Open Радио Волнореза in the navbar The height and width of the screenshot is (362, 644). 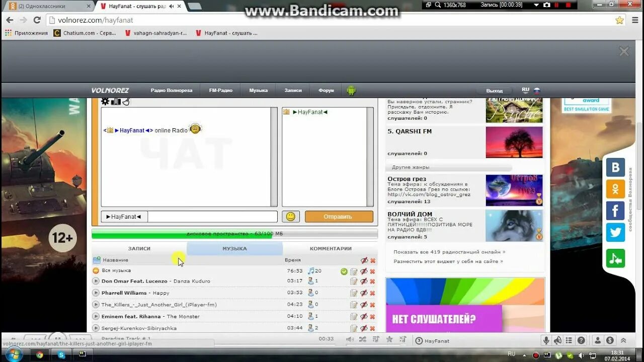172,90
